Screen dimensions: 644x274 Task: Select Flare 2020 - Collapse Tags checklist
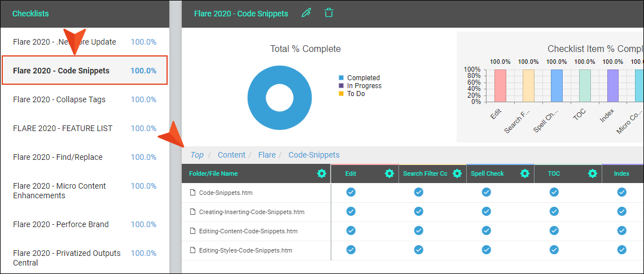(x=85, y=99)
